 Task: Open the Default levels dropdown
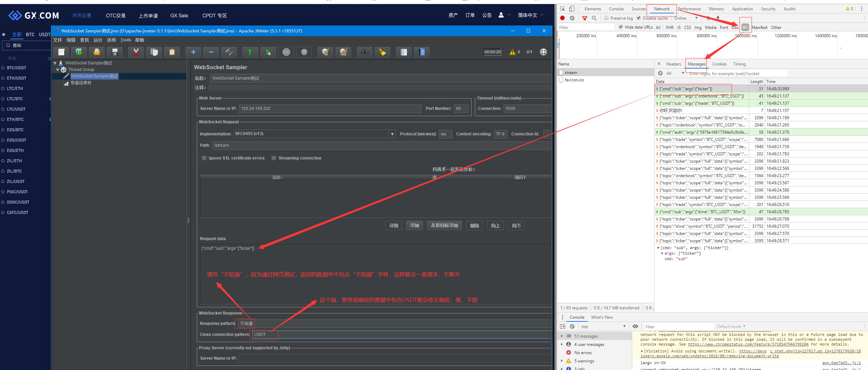pyautogui.click(x=731, y=327)
